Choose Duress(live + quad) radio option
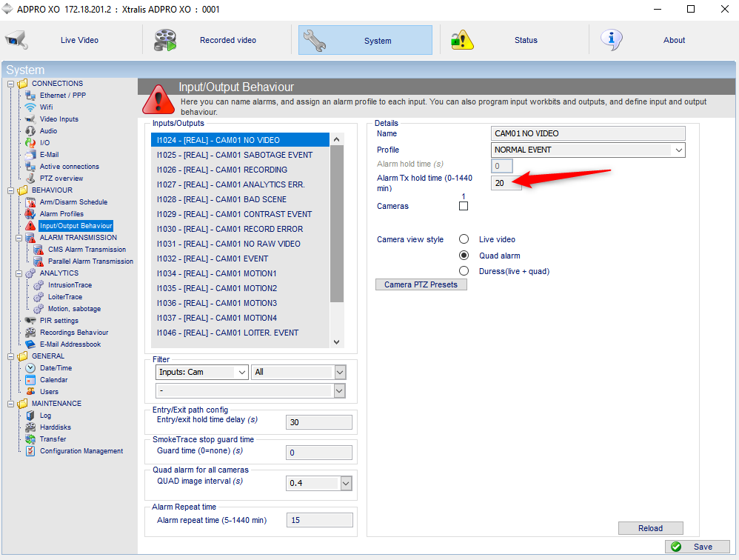Screen dimensions: 739x560 tap(464, 271)
